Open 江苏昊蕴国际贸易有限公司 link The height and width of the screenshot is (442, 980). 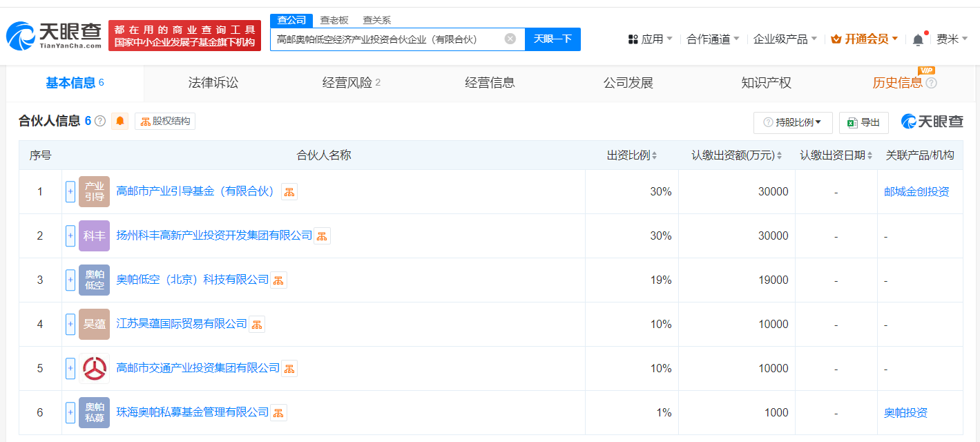tap(182, 324)
